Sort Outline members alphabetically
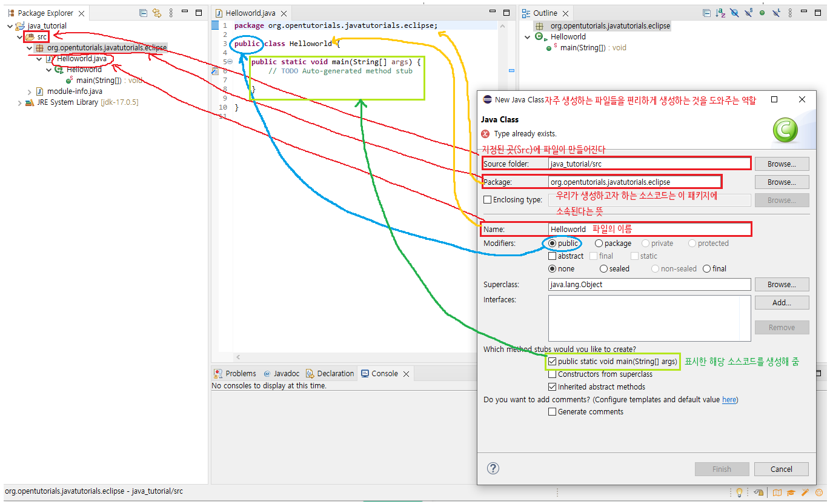 [x=720, y=13]
